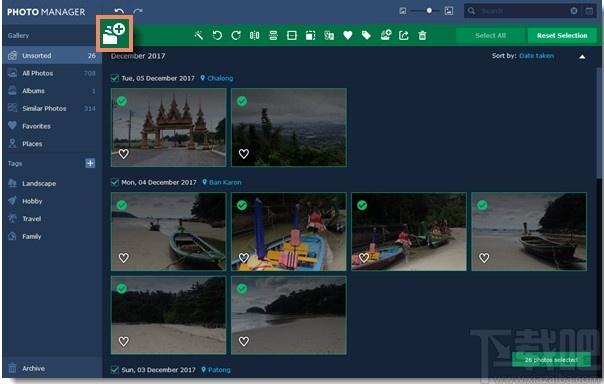Click the Reset Selection button

[562, 35]
